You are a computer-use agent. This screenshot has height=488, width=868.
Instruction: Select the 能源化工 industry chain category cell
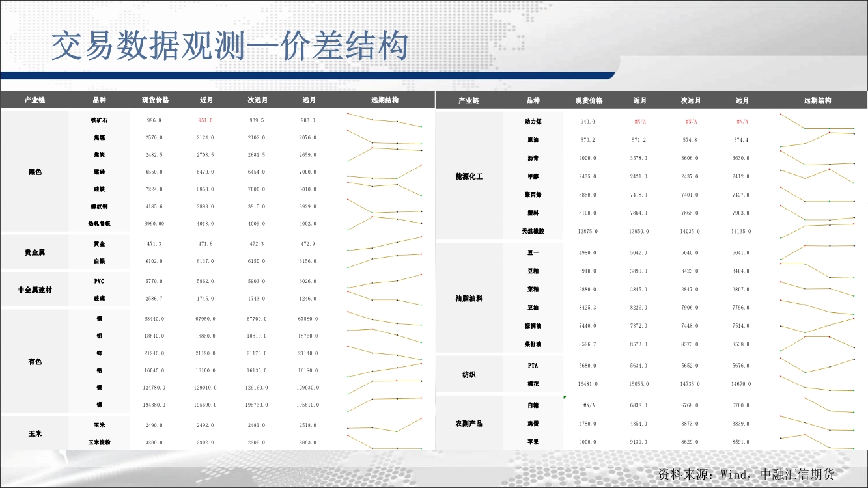point(469,176)
